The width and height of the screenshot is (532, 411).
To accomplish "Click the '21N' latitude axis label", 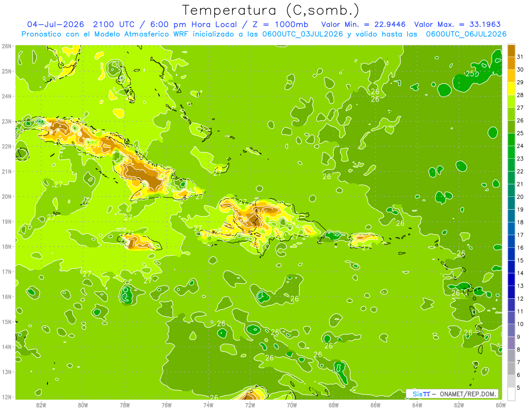I will click(x=7, y=171).
